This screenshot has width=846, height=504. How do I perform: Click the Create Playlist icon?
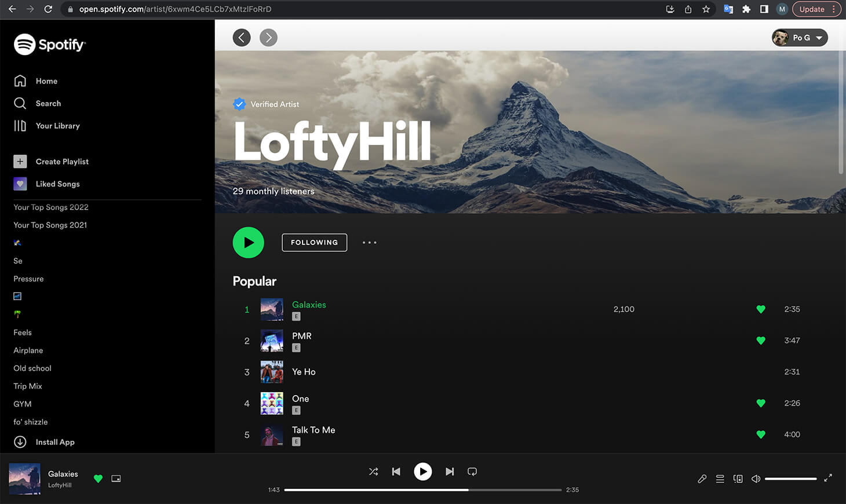click(x=20, y=161)
